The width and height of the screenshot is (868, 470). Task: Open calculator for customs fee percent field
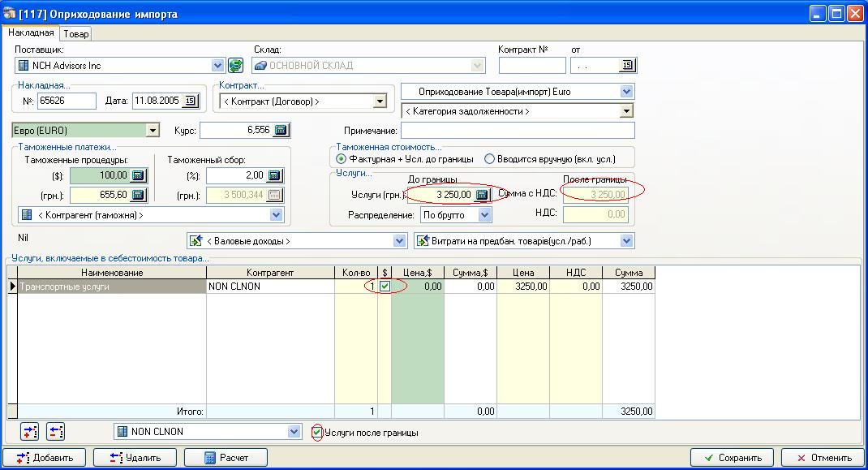(274, 175)
